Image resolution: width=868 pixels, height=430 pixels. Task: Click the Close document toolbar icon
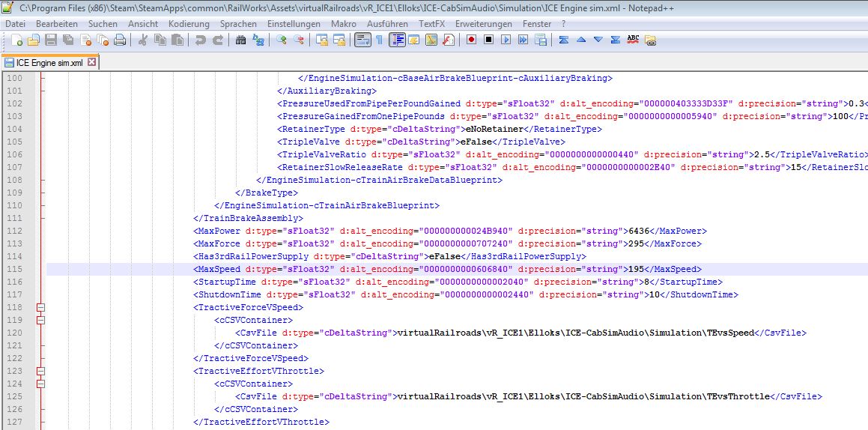click(85, 40)
